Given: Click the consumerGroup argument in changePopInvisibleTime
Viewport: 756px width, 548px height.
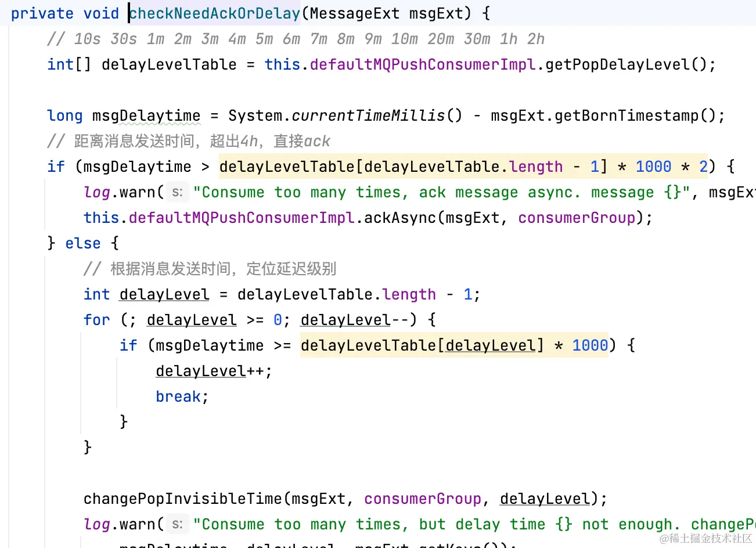Looking at the screenshot, I should click(x=423, y=499).
